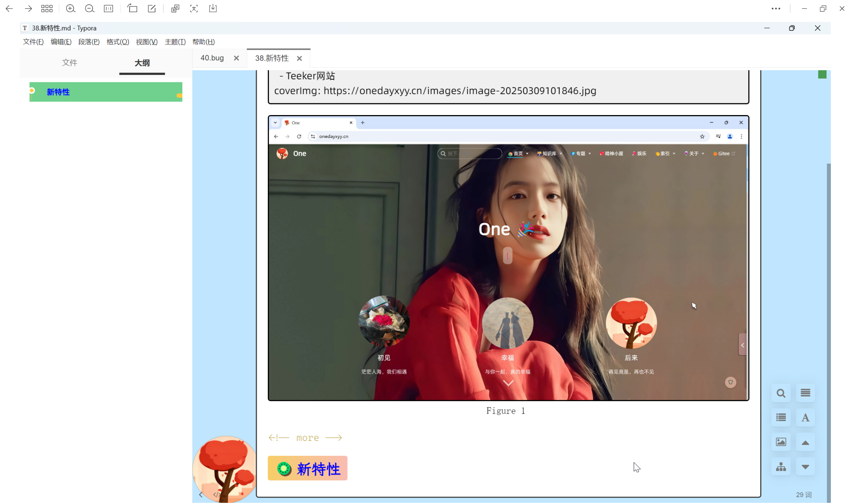Open Typora 文件 menu

[x=33, y=42]
